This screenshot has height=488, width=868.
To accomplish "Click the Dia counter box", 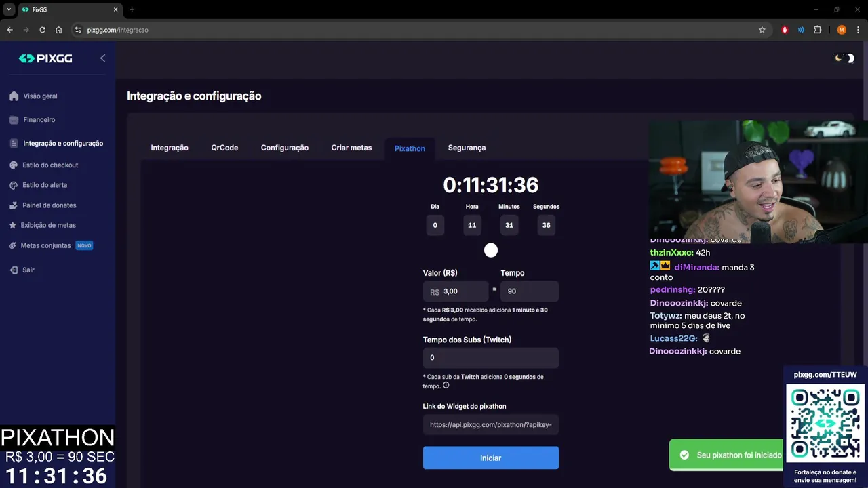I will pos(435,225).
